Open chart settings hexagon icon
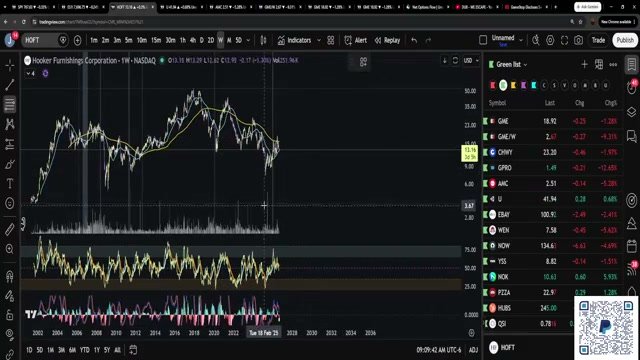 [x=550, y=40]
